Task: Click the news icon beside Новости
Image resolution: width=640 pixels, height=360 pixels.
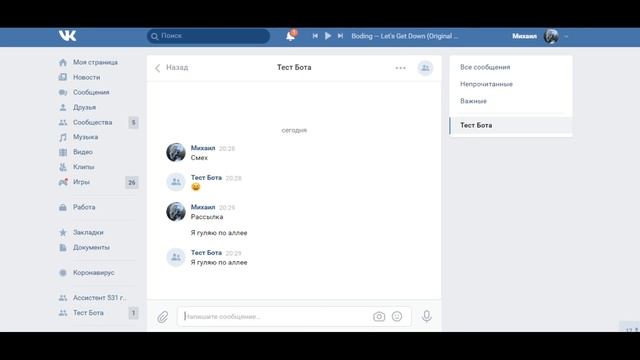Action: pos(63,77)
